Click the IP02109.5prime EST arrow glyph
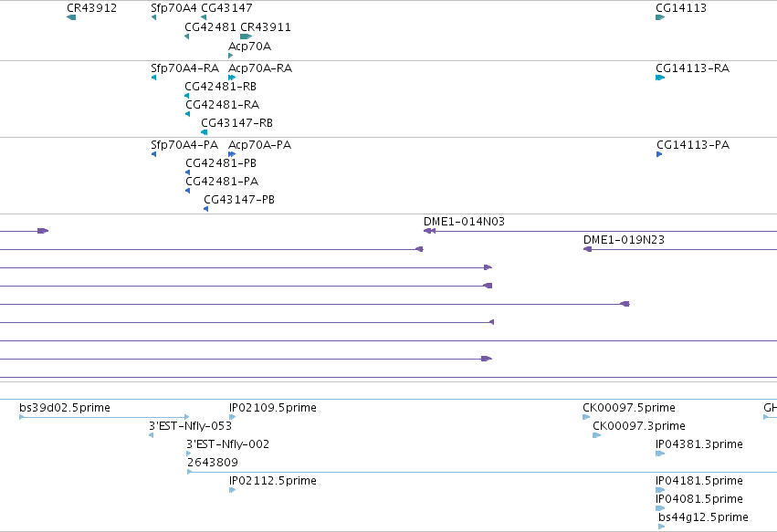Viewport: 777px width, 532px height. tap(233, 417)
